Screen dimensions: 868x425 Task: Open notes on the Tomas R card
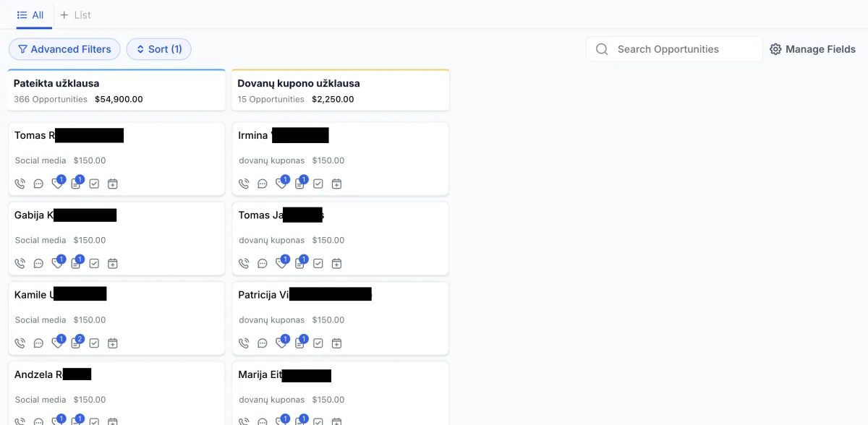76,183
